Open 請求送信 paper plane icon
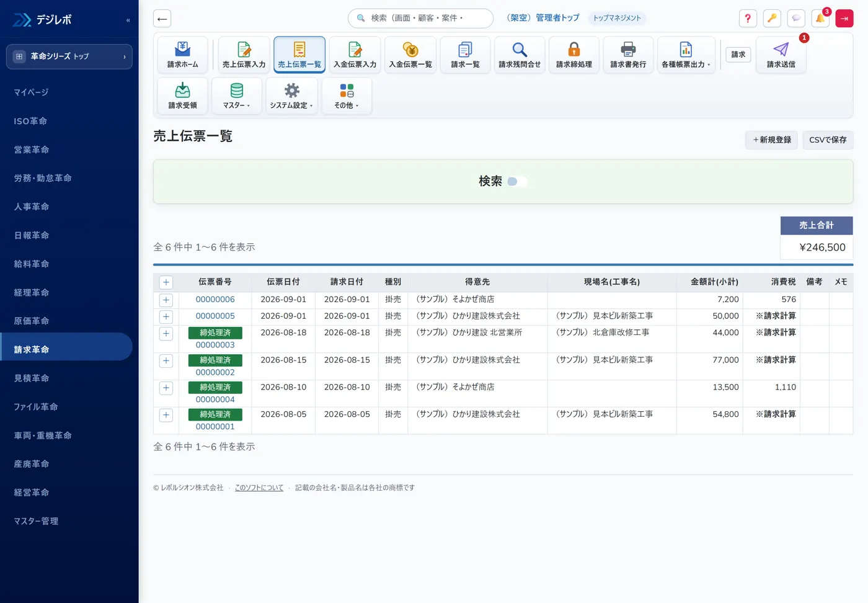This screenshot has height=603, width=868. (781, 55)
